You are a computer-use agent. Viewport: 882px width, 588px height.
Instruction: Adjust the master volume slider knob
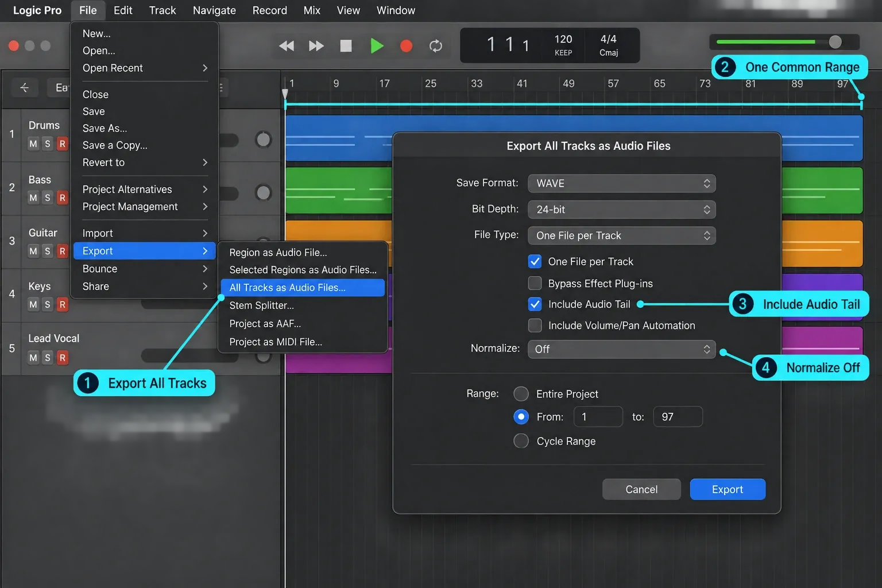(x=835, y=42)
